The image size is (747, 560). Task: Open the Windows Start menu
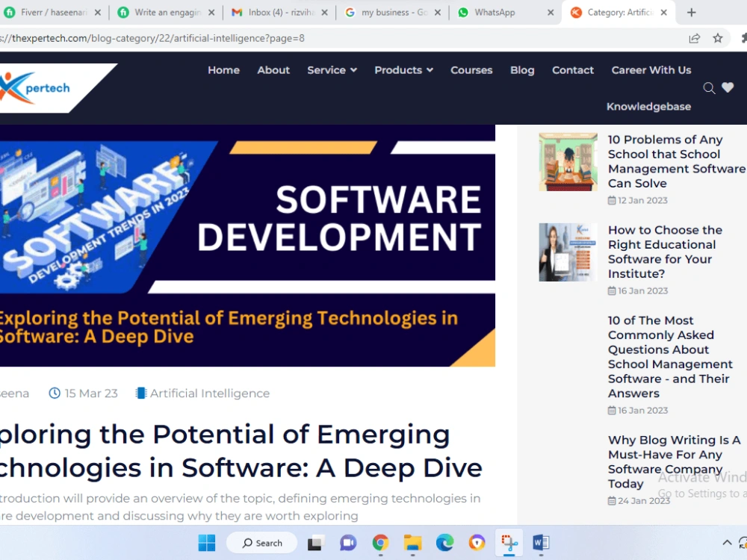click(207, 543)
